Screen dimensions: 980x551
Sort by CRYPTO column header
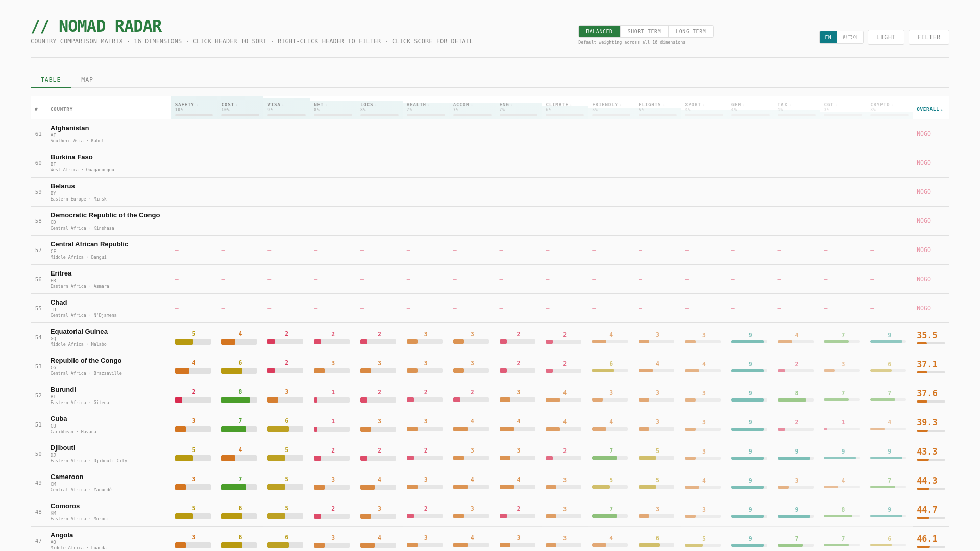click(x=880, y=105)
